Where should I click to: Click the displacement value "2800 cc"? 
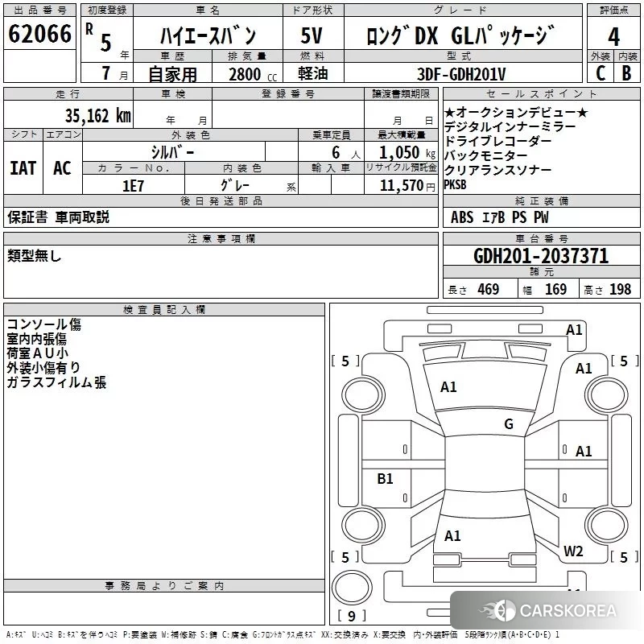[253, 74]
